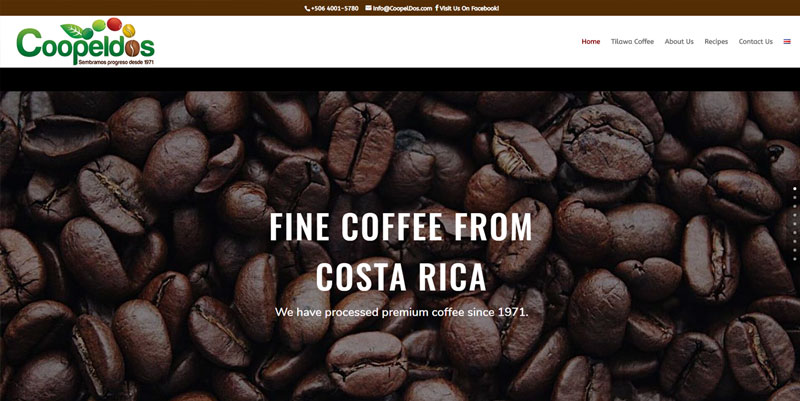Jump to last section via bottom side dot
The height and width of the screenshot is (401, 800).
795,259
